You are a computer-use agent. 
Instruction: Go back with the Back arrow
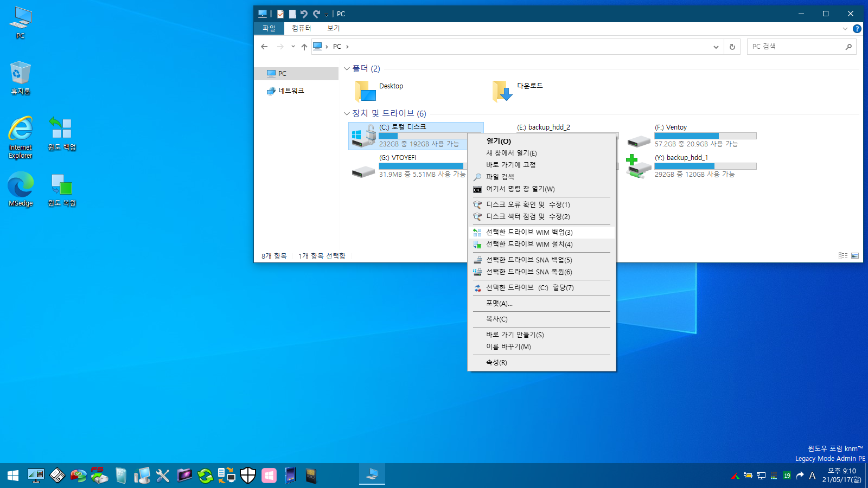coord(264,47)
